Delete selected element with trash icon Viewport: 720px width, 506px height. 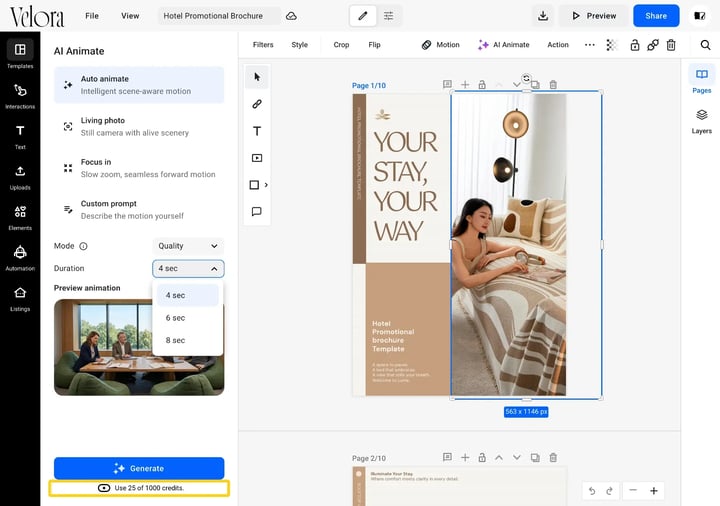671,45
